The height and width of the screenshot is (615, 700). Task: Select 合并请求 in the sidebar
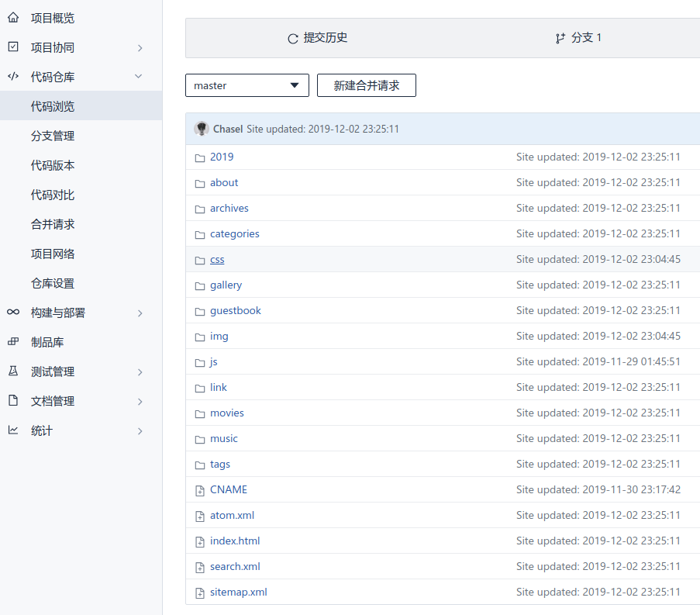[53, 224]
